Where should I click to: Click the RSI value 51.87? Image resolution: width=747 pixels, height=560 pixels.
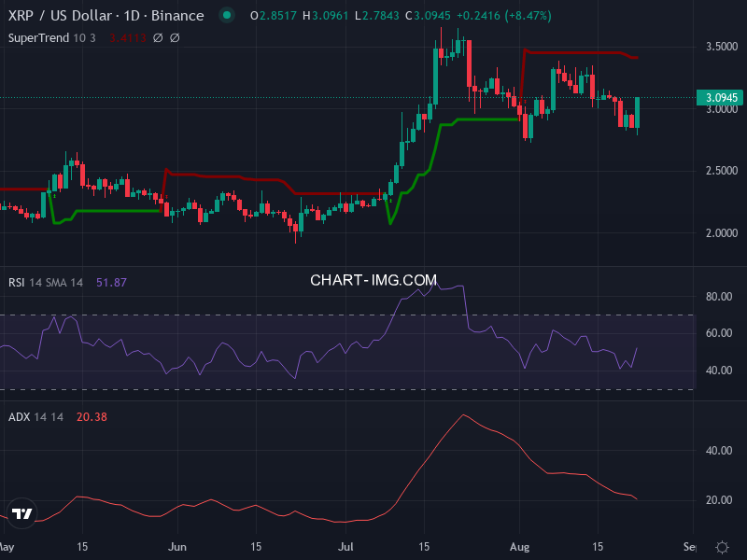click(x=111, y=283)
